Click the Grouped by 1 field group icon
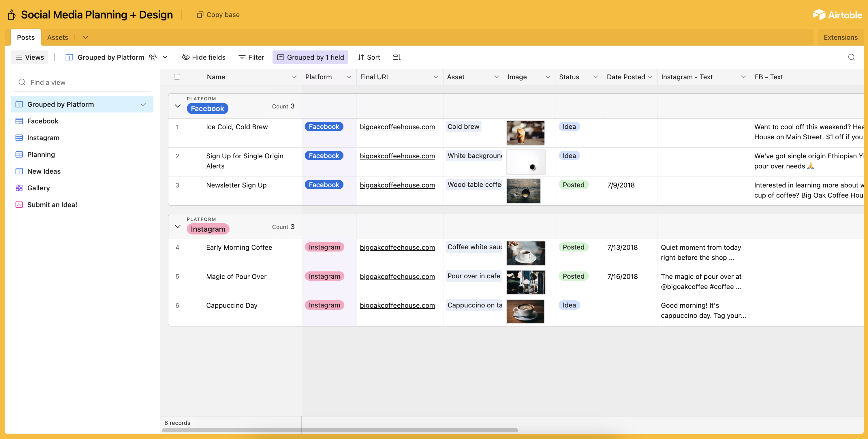 [280, 57]
